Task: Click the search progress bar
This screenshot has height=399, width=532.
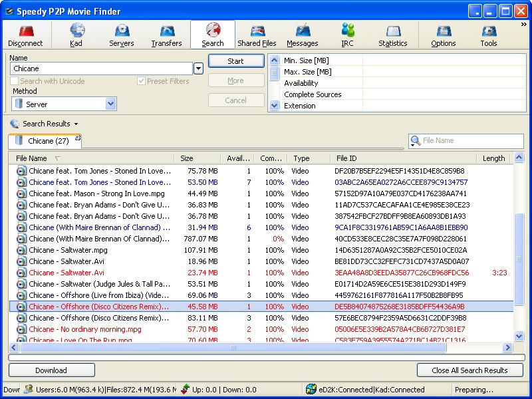Action: [267, 357]
